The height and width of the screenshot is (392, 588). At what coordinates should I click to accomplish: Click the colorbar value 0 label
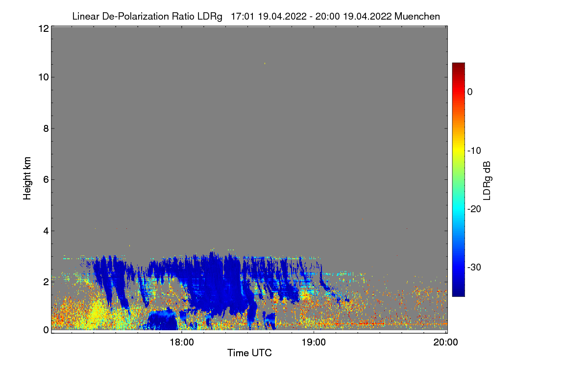point(470,92)
